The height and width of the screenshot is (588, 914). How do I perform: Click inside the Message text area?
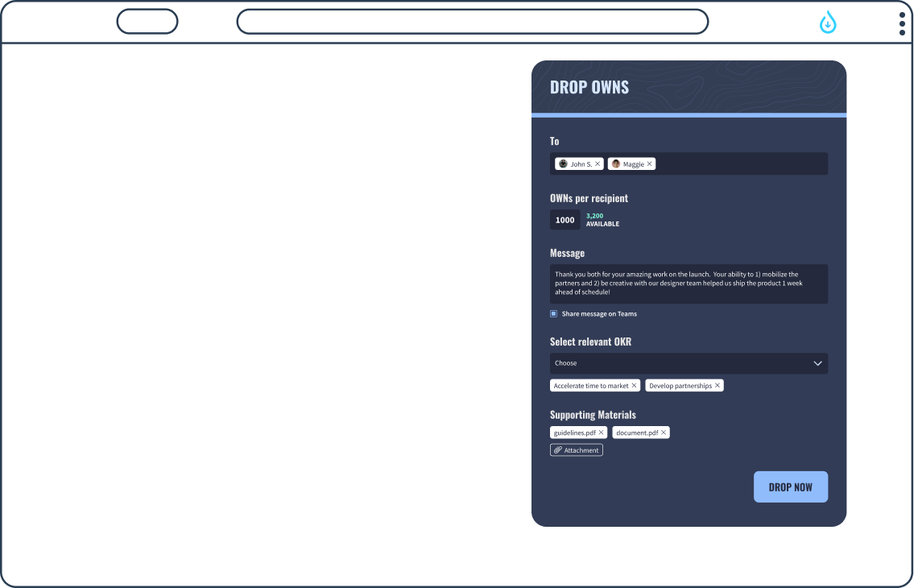pyautogui.click(x=689, y=284)
